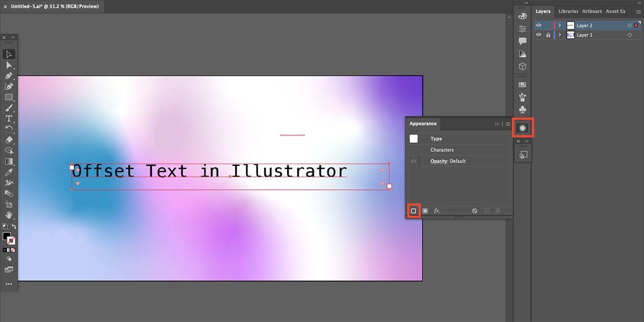The image size is (644, 322).
Task: Select the Hand tool
Action: coord(9,215)
